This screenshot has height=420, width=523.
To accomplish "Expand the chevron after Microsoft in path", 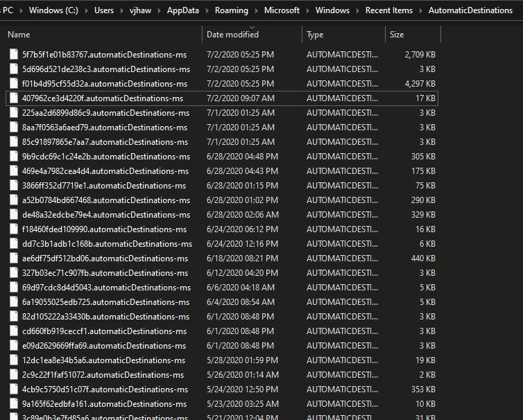I will [307, 10].
